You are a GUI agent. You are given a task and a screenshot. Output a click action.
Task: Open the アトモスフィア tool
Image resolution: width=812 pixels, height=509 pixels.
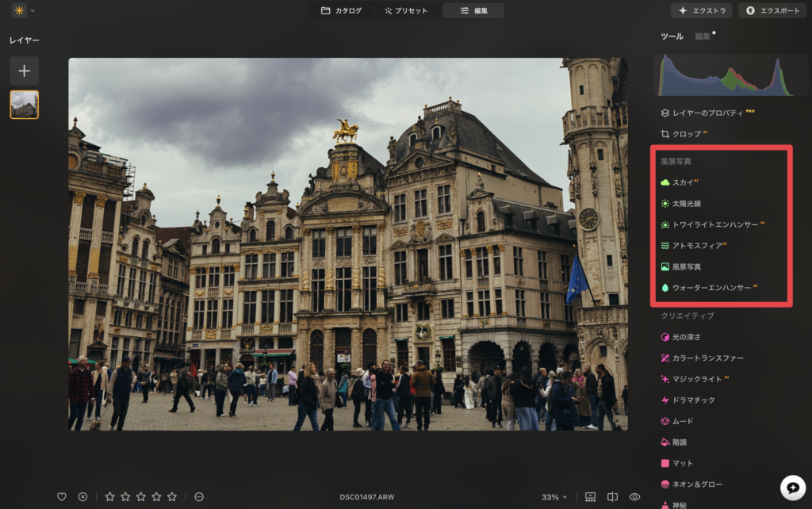click(x=694, y=246)
